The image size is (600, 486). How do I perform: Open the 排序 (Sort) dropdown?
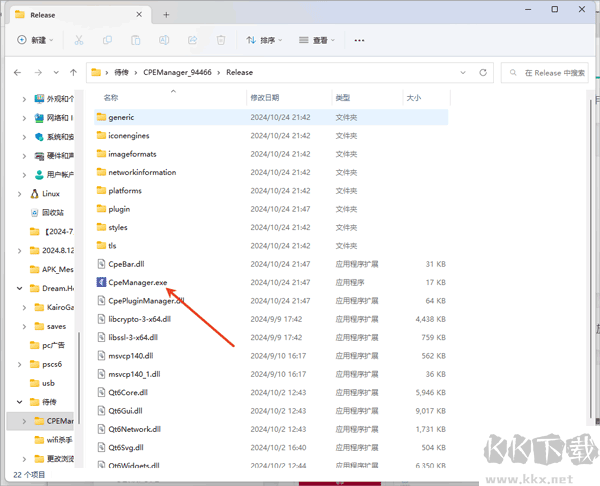click(x=262, y=40)
